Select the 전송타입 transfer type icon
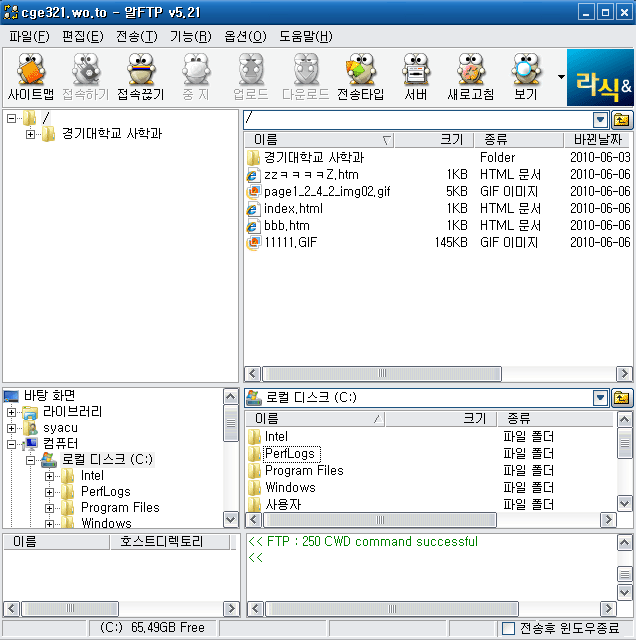 (360, 78)
